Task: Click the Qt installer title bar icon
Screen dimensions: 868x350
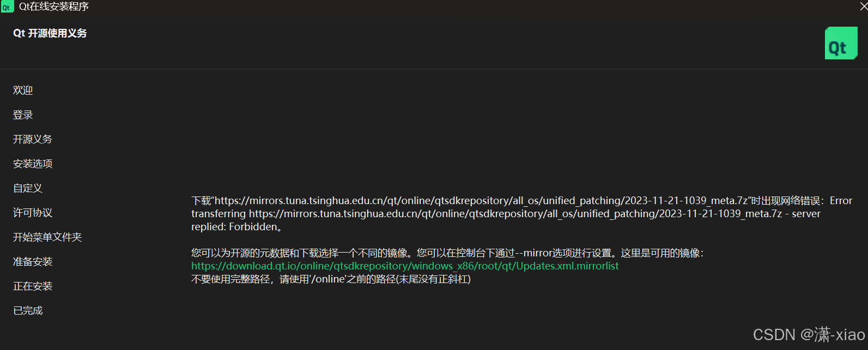Action: (7, 7)
